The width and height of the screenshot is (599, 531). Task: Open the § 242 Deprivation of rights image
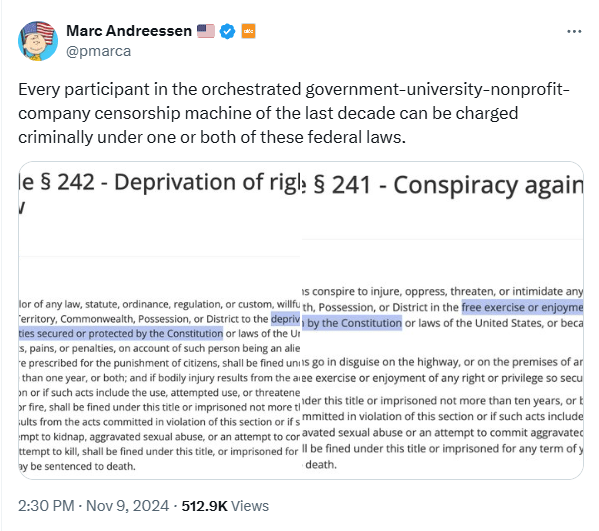[160, 320]
